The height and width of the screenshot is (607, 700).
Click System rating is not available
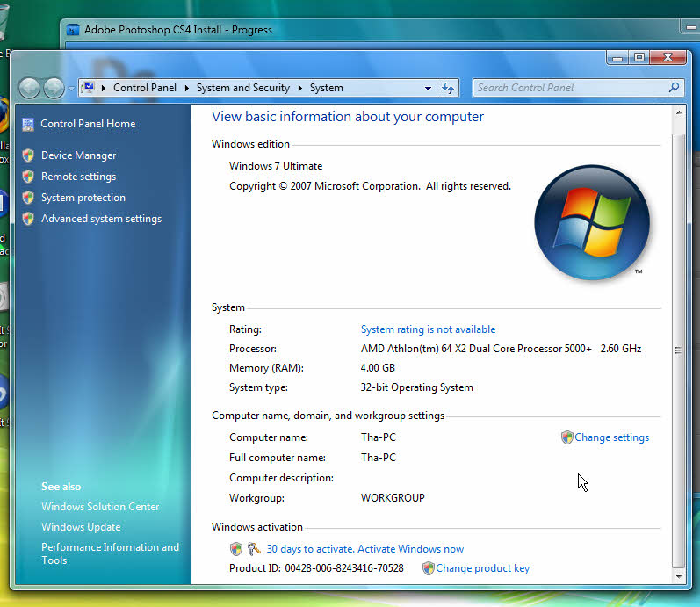[x=428, y=329]
